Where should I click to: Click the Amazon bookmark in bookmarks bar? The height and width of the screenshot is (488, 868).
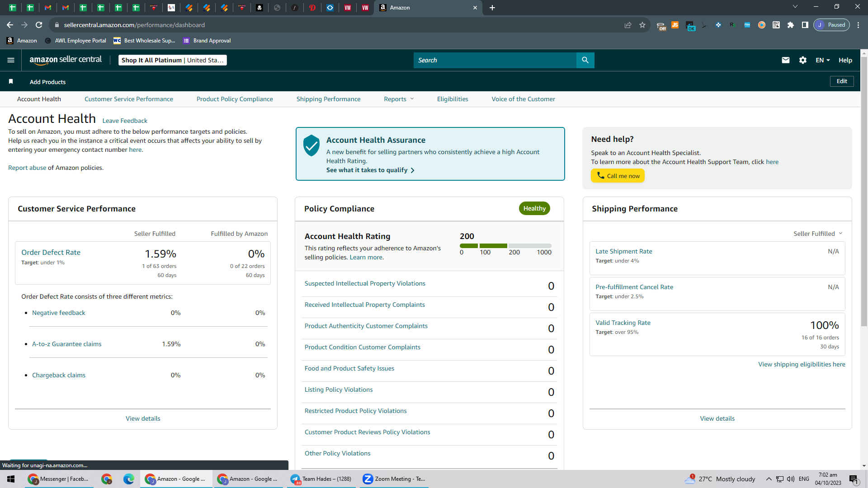pyautogui.click(x=22, y=41)
